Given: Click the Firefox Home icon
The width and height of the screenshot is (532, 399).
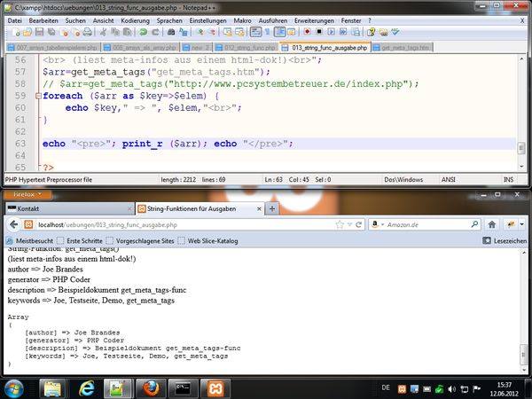Looking at the screenshot, I should [x=493, y=225].
